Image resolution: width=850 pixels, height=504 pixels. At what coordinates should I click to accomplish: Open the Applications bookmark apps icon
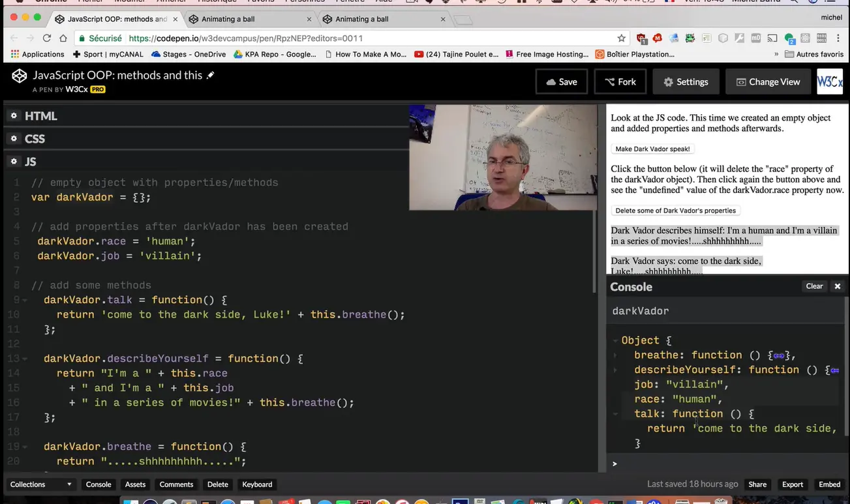pos(15,54)
